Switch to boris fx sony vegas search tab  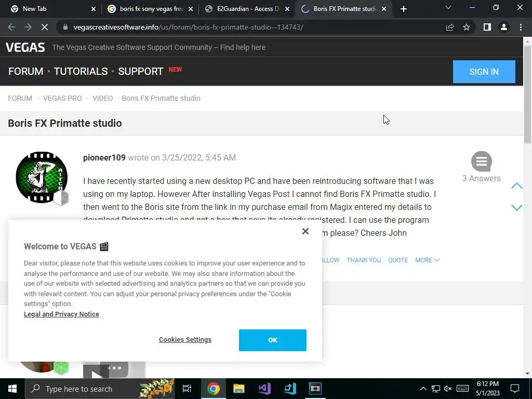pos(151,9)
